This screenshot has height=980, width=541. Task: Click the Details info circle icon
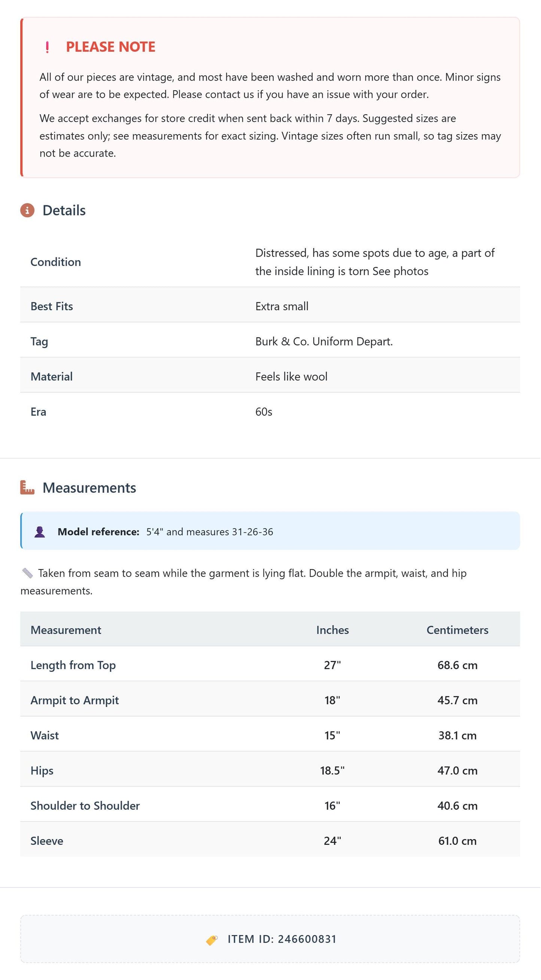pyautogui.click(x=27, y=211)
